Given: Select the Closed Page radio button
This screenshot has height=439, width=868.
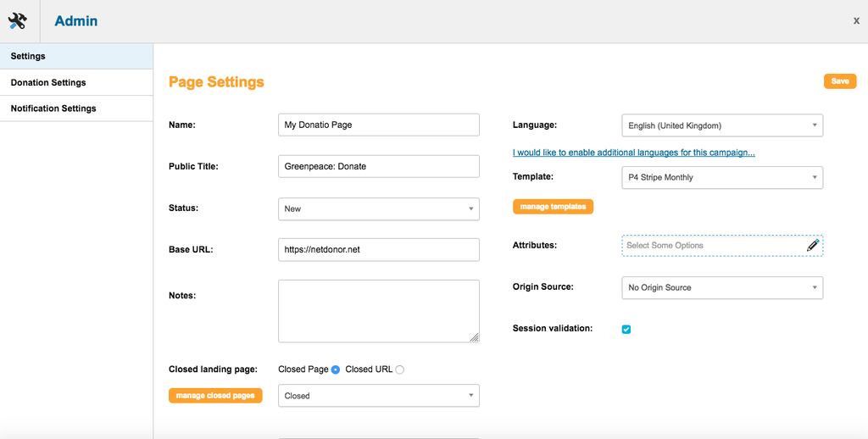Looking at the screenshot, I should click(335, 370).
